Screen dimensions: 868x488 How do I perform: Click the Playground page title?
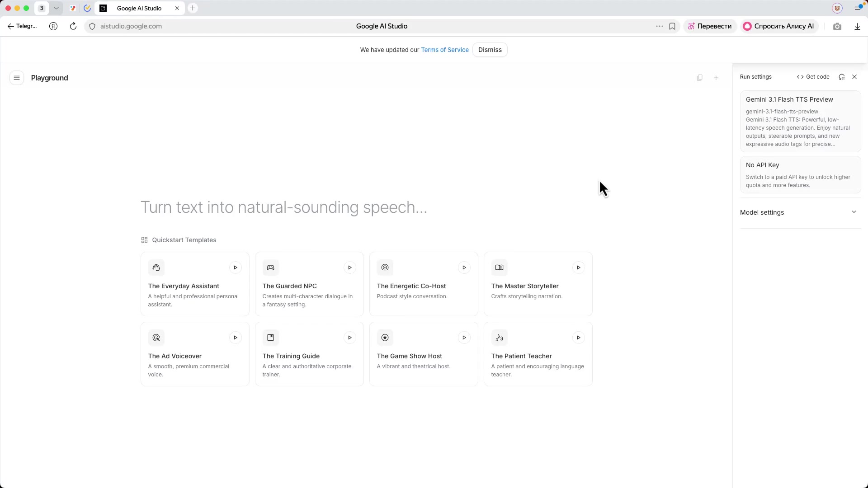pos(50,78)
